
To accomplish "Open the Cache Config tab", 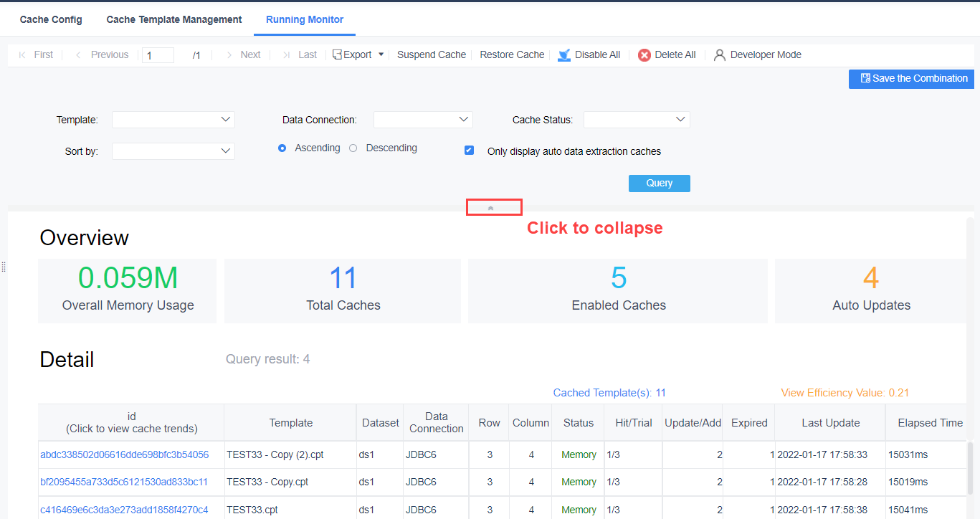I will [51, 19].
